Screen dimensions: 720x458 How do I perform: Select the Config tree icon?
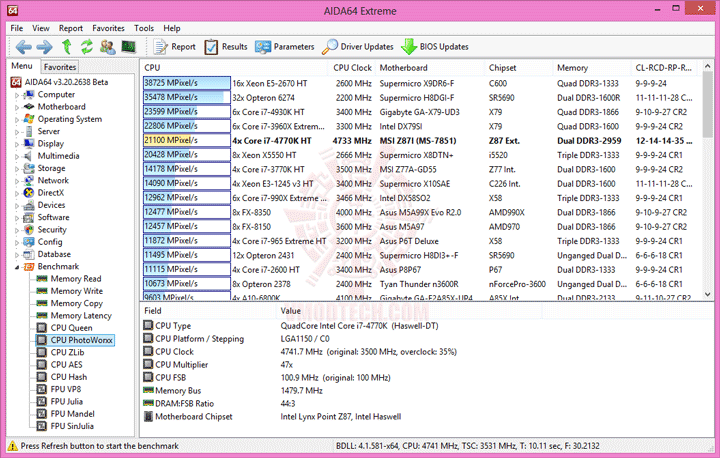coord(28,242)
